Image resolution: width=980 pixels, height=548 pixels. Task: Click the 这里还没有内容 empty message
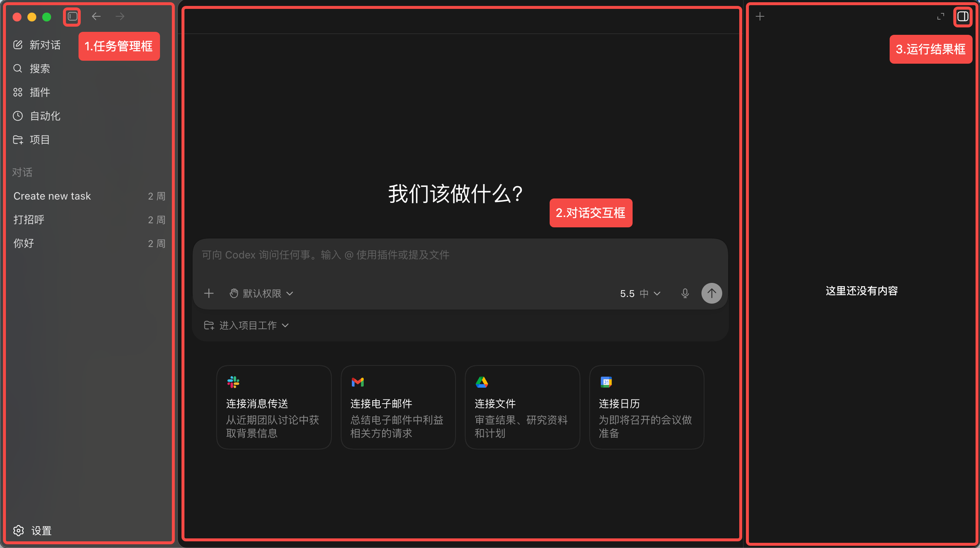pyautogui.click(x=862, y=291)
